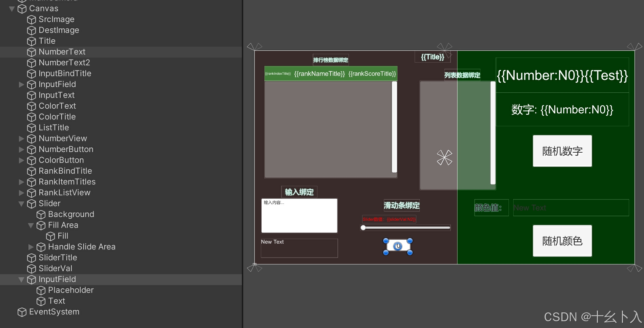Screen dimensions: 644x328
Task: Click the 颜色值: label
Action: tap(488, 207)
